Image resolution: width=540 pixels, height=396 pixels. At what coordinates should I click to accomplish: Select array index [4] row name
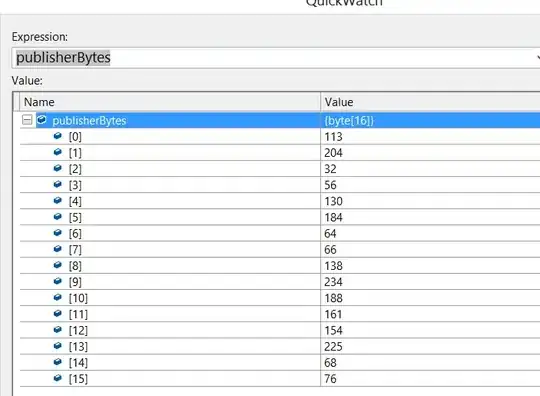75,201
